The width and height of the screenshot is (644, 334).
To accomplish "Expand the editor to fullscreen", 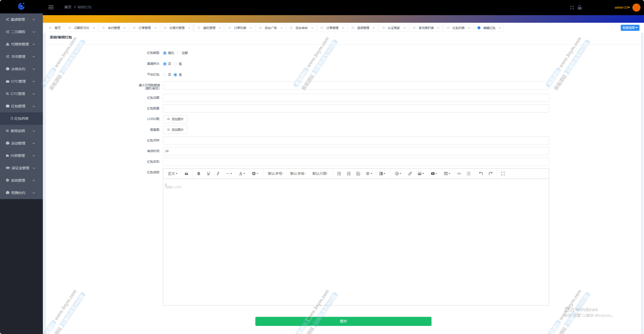I will tap(503, 174).
